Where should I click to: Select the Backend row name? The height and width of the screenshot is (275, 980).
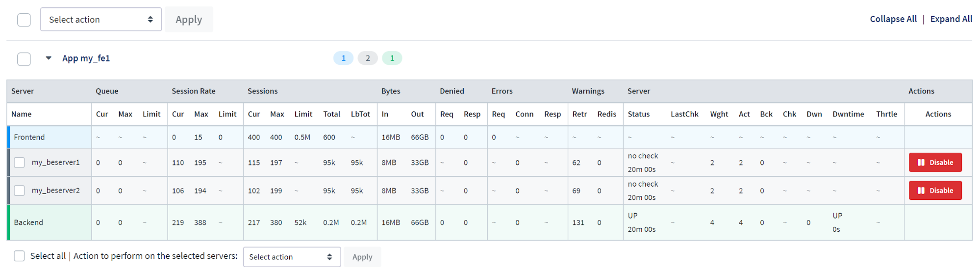[x=28, y=222]
